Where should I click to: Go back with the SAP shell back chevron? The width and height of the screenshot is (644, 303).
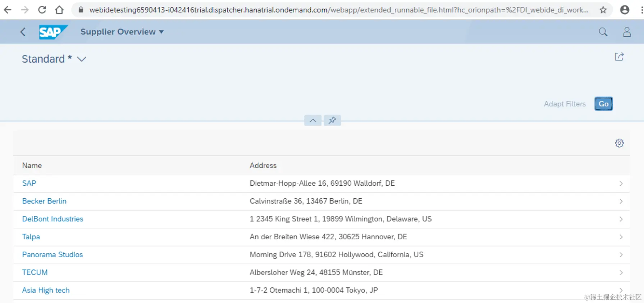pos(23,32)
